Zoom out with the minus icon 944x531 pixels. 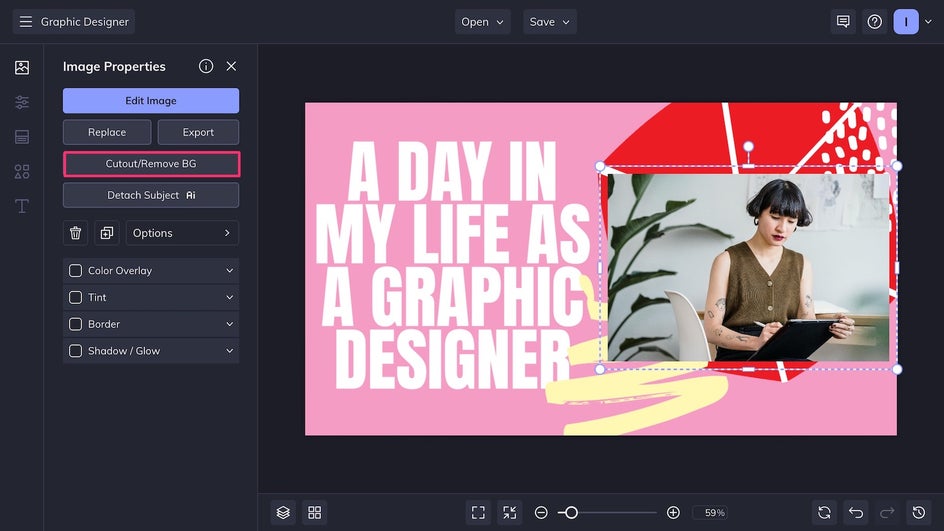[541, 512]
